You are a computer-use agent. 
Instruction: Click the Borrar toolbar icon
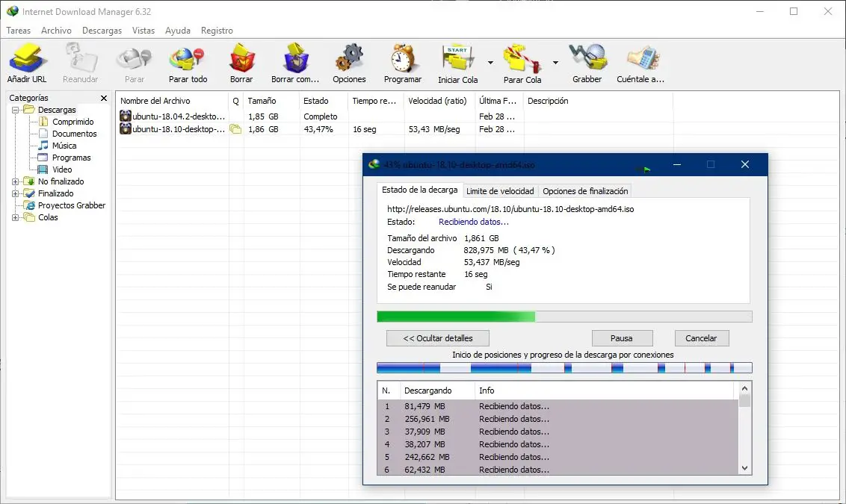point(241,63)
